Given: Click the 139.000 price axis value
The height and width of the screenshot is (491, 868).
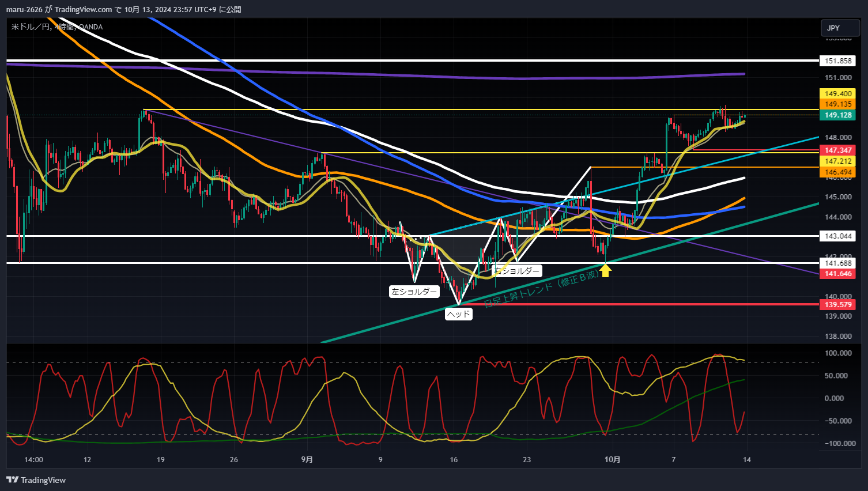Looking at the screenshot, I should tap(838, 316).
